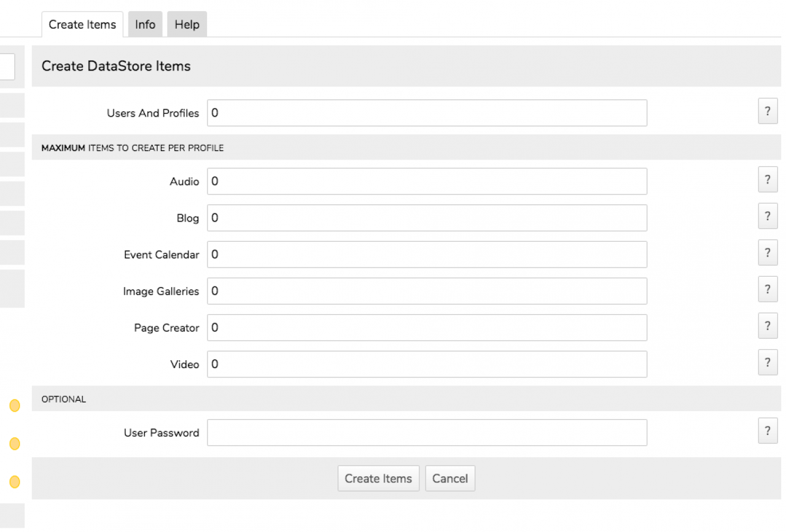Show help for Event Calendar field
Image resolution: width=786 pixels, height=532 pixels.
(768, 253)
